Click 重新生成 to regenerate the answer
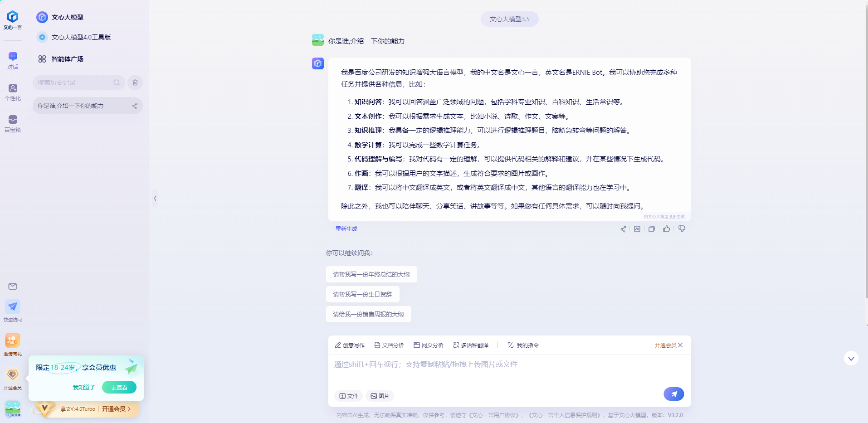This screenshot has width=868, height=423. point(346,229)
